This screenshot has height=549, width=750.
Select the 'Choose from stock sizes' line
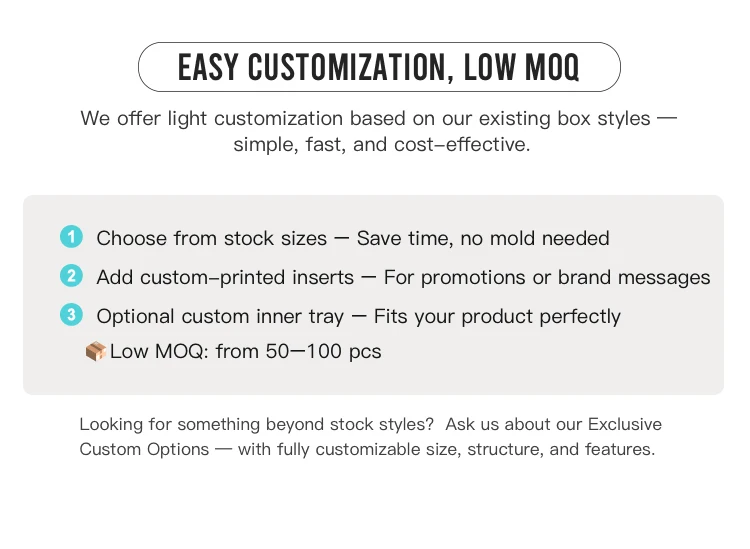353,238
